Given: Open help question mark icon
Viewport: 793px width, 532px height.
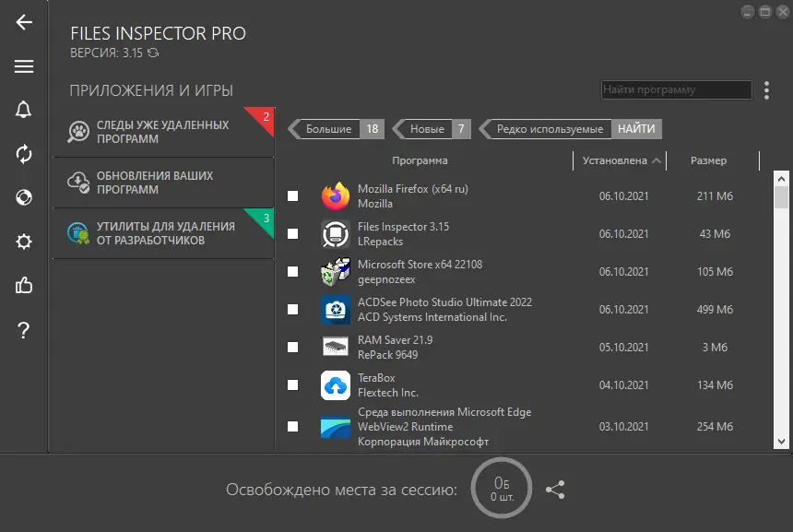Looking at the screenshot, I should coord(24,330).
